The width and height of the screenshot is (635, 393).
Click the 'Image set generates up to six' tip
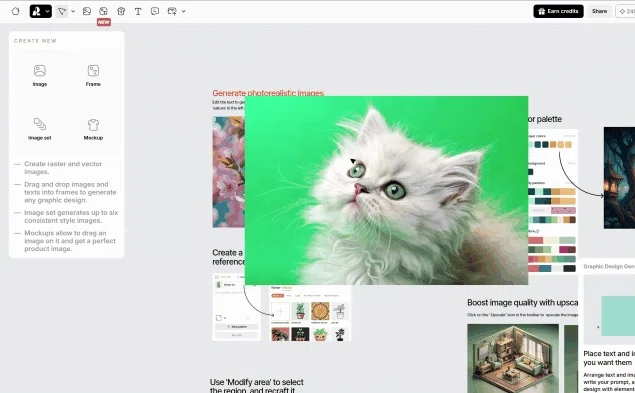coord(71,216)
